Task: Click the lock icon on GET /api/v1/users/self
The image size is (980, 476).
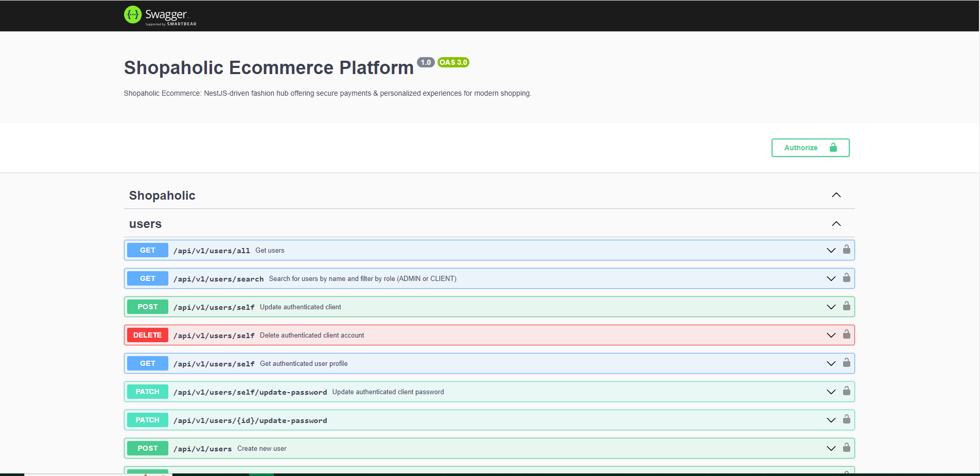Action: 846,363
